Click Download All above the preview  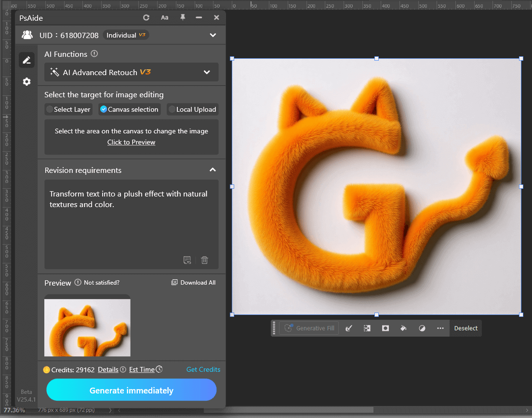[193, 282]
